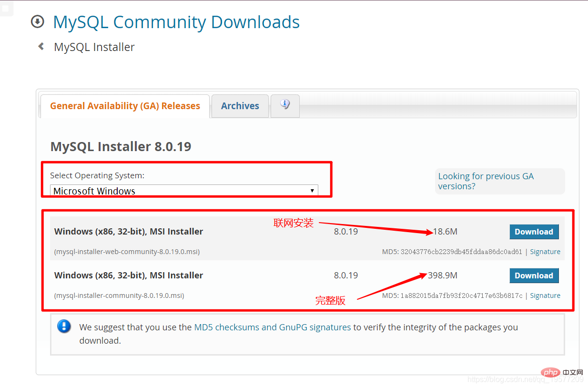The width and height of the screenshot is (588, 388).
Task: Switch to General Availability (GA) Releases tab
Action: [x=125, y=106]
